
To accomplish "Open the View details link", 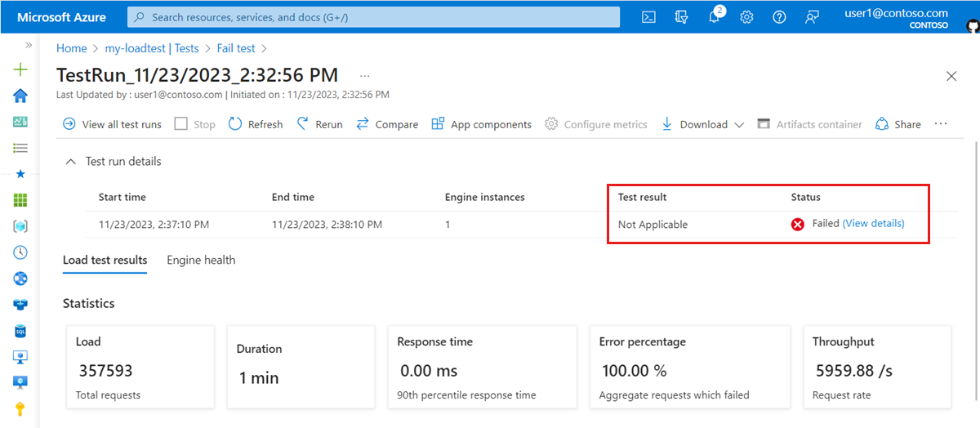I will [x=874, y=223].
